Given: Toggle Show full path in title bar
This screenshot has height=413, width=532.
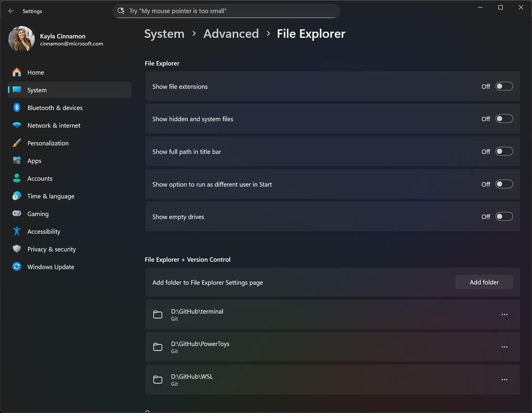Looking at the screenshot, I should coord(504,151).
